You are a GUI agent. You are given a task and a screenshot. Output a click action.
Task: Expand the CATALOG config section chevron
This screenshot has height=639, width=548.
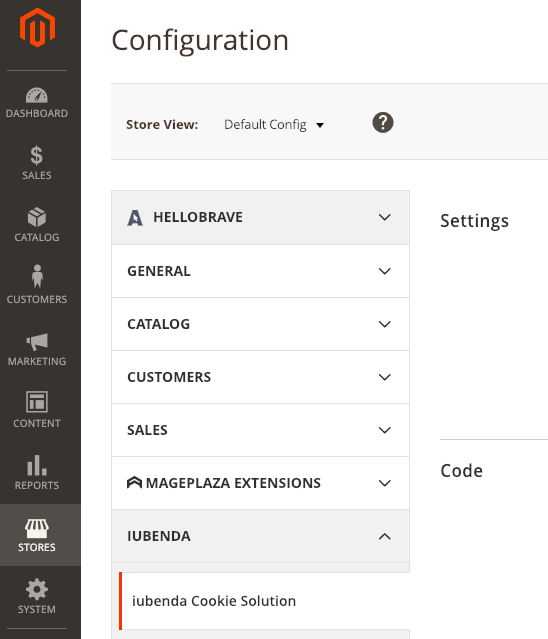pyautogui.click(x=385, y=324)
